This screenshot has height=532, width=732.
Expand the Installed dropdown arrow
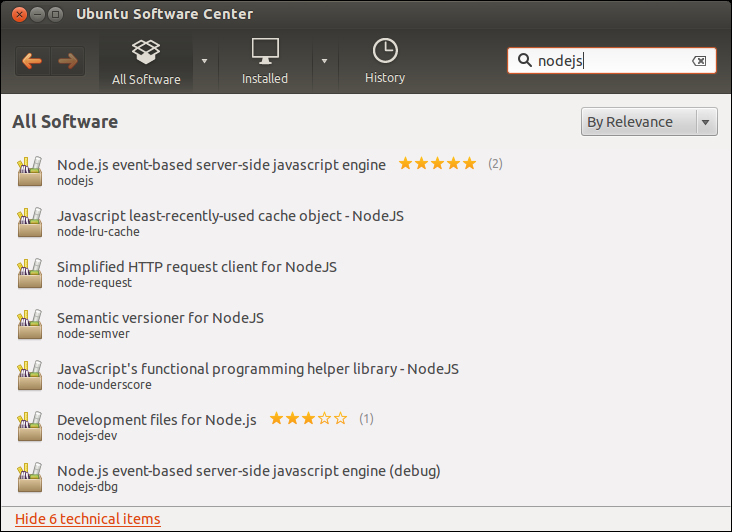point(324,61)
